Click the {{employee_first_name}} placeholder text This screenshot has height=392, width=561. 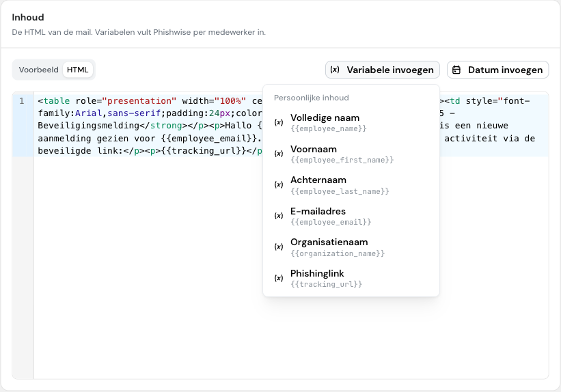342,160
